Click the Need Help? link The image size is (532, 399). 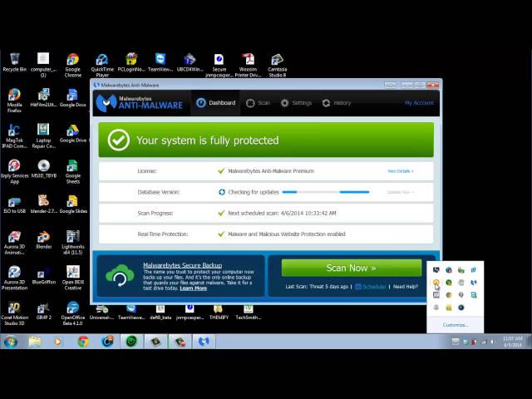(x=406, y=287)
